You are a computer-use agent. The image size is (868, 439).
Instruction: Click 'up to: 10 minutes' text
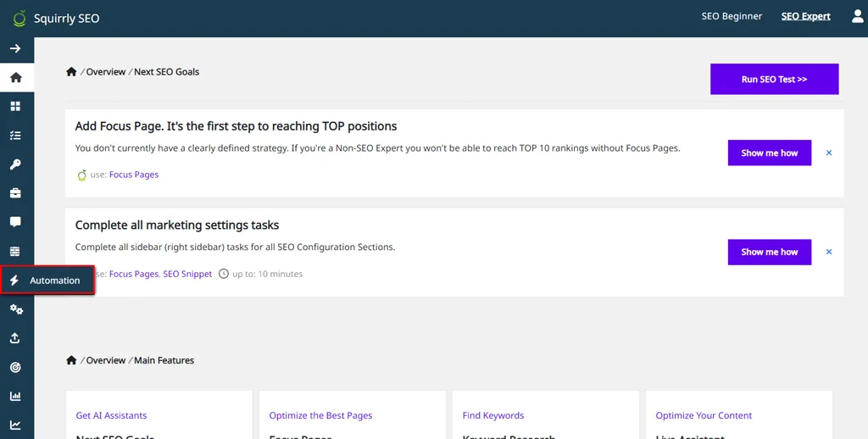[267, 274]
